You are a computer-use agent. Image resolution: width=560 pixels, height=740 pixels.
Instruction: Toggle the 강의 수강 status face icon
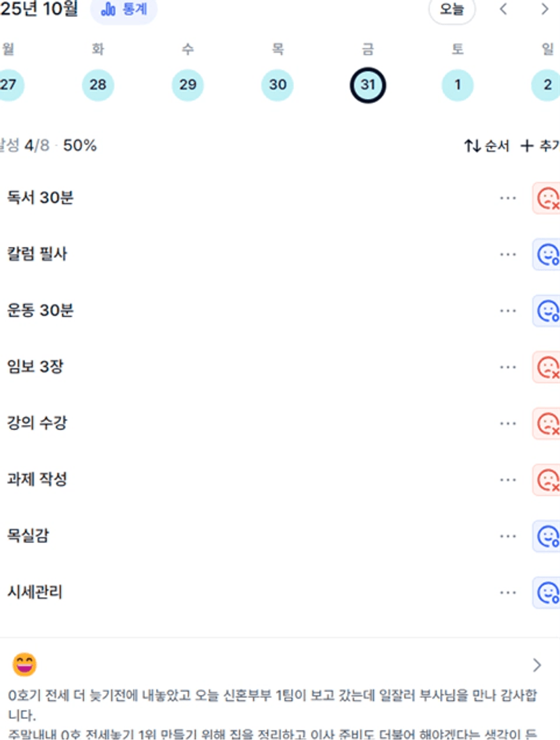pyautogui.click(x=546, y=423)
